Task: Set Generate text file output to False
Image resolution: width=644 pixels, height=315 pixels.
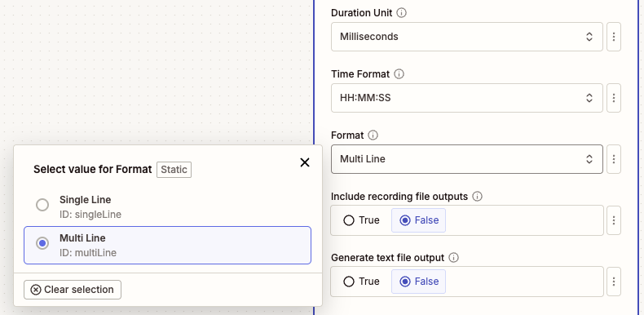Action: click(x=418, y=282)
